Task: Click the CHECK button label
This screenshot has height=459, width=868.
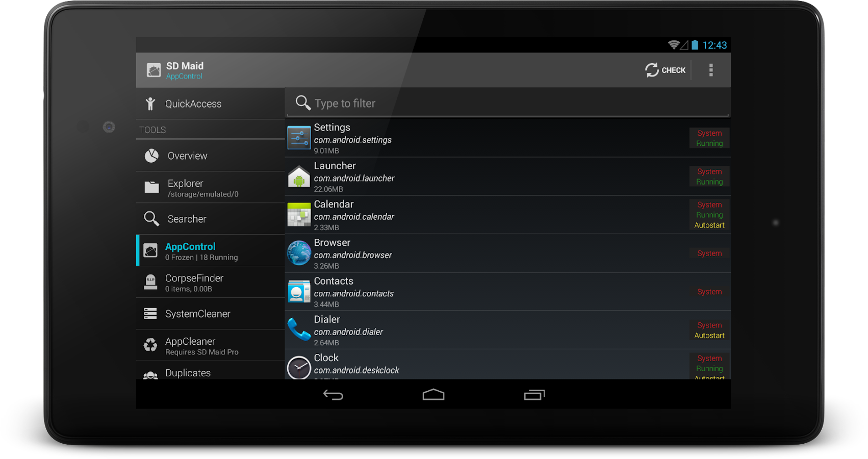Action: coord(673,70)
